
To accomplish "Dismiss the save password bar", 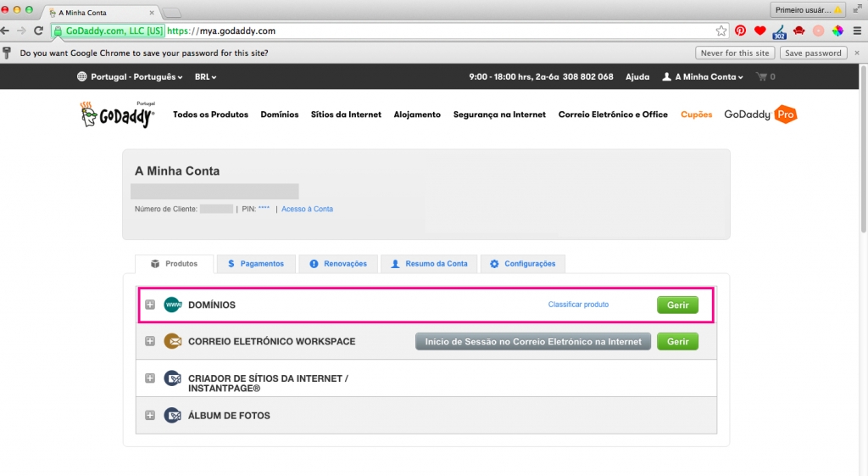I will click(x=857, y=53).
